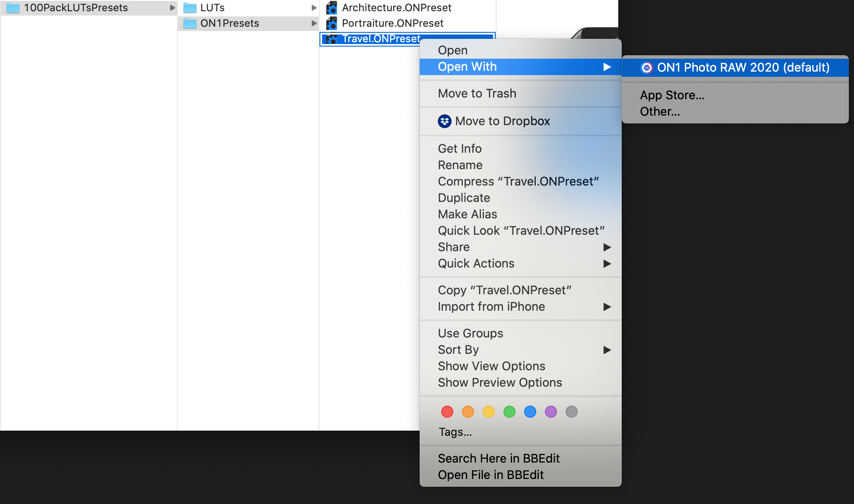Image resolution: width=854 pixels, height=504 pixels.
Task: Select the ON1Presets folder name
Action: click(230, 23)
